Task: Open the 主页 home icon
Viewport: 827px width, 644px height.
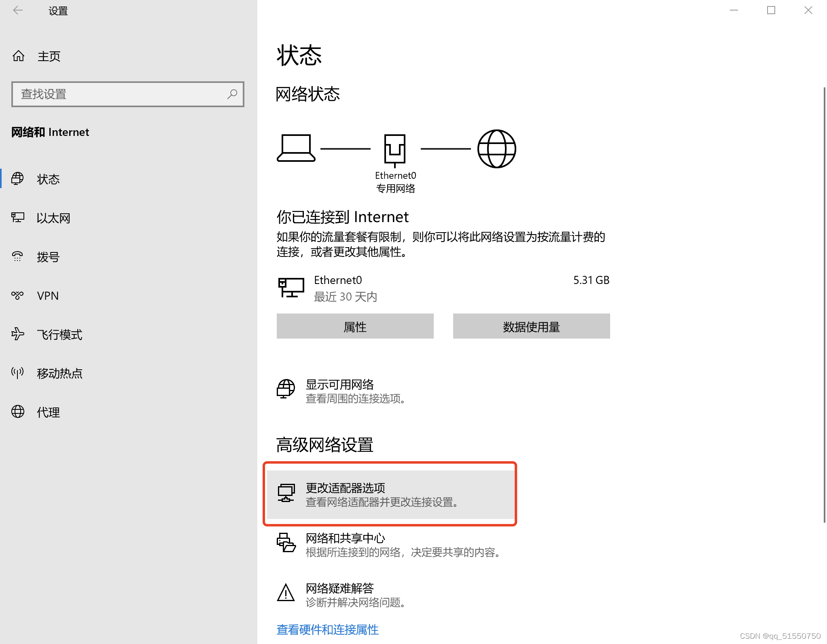Action: [x=19, y=56]
